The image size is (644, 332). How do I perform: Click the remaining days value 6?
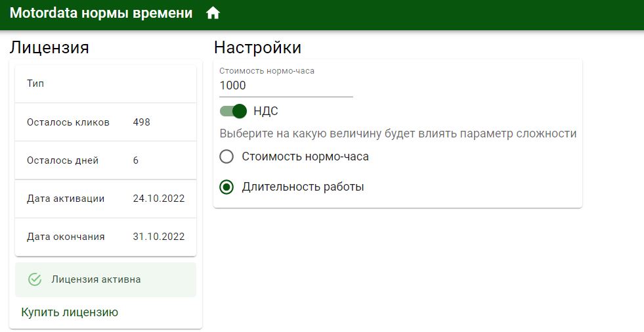coord(136,160)
